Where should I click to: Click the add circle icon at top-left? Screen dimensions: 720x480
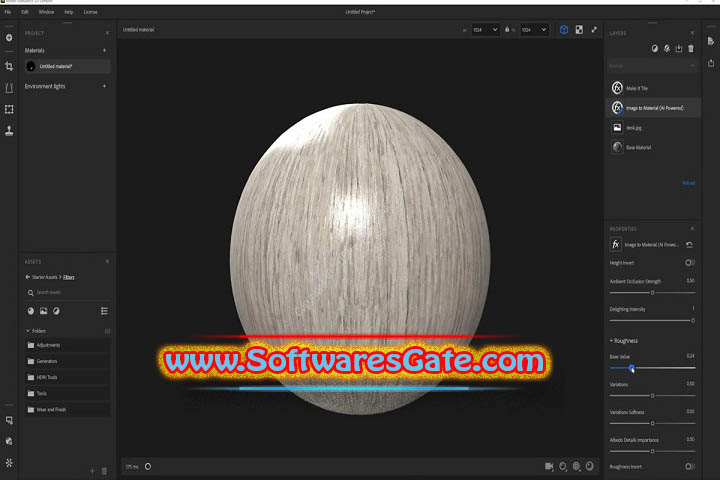[x=9, y=38]
